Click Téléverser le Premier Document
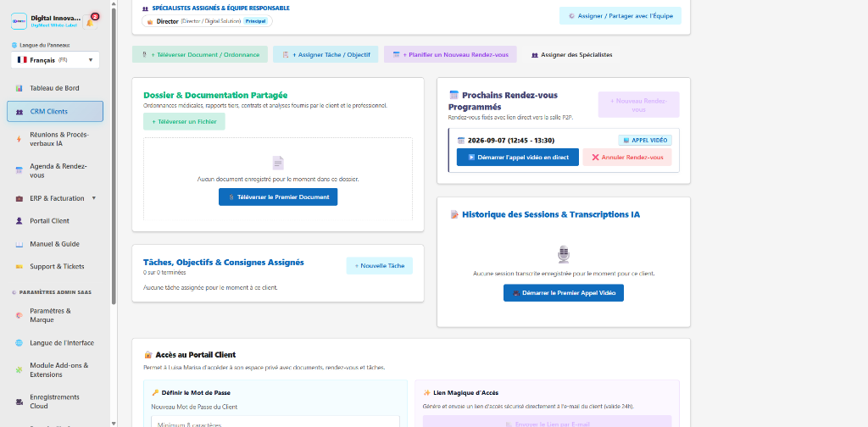 tap(278, 197)
